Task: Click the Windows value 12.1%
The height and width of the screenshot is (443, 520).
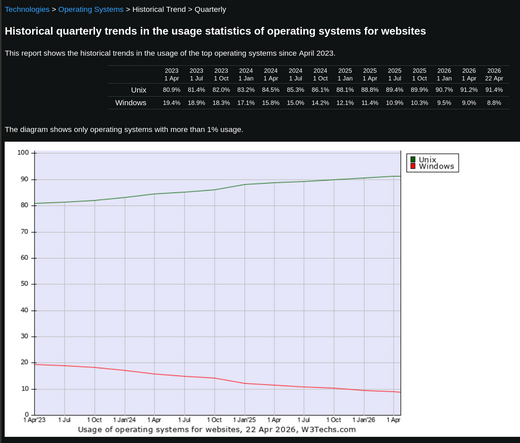Action: [x=345, y=103]
